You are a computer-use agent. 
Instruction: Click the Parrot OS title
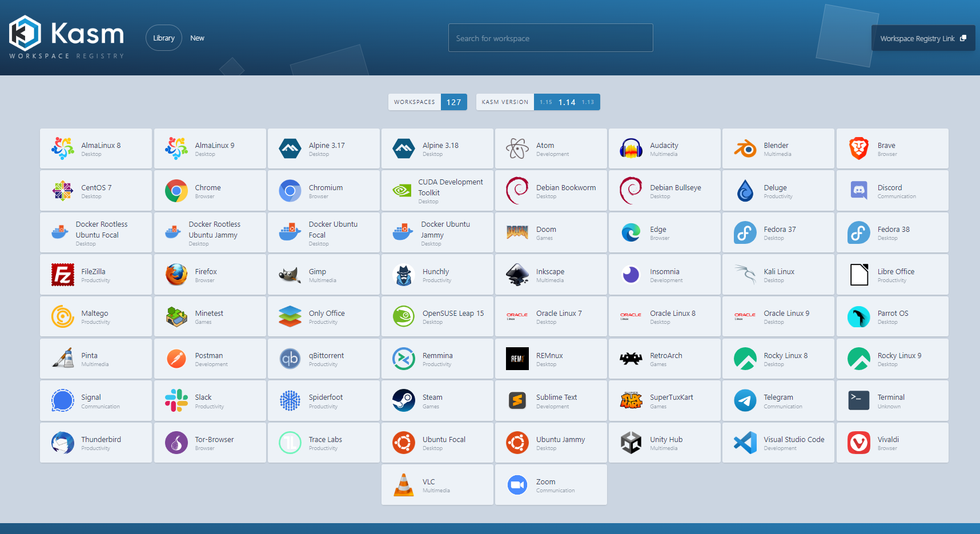coord(893,313)
